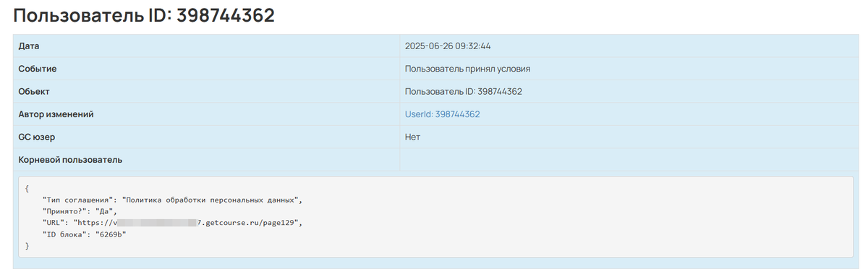This screenshot has width=868, height=272.
Task: Select the GC юзер value Нет
Action: 412,137
